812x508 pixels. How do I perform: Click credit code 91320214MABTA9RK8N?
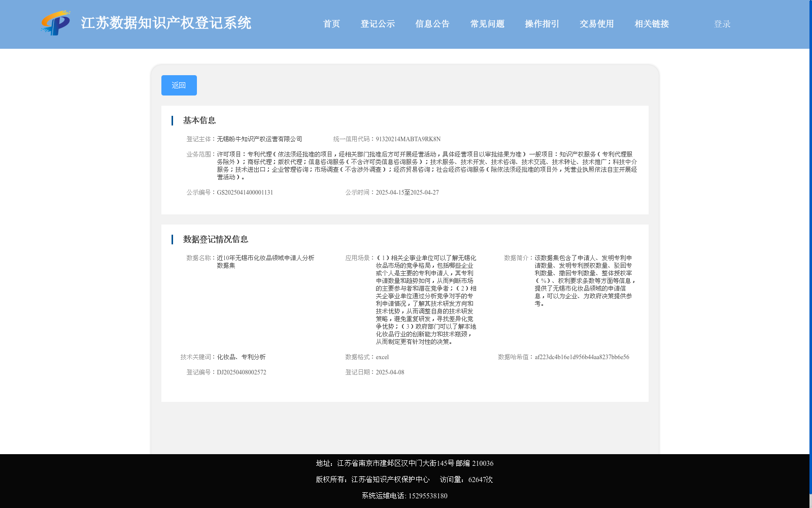[408, 139]
